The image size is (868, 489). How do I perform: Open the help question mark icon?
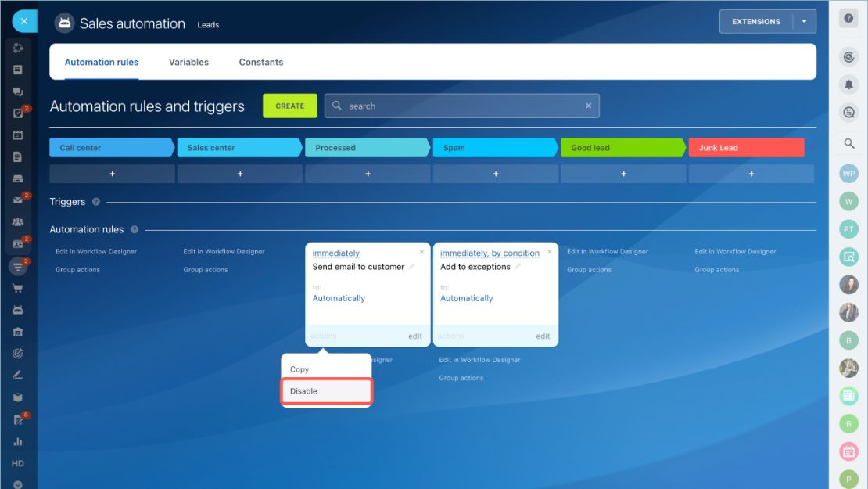pos(848,18)
